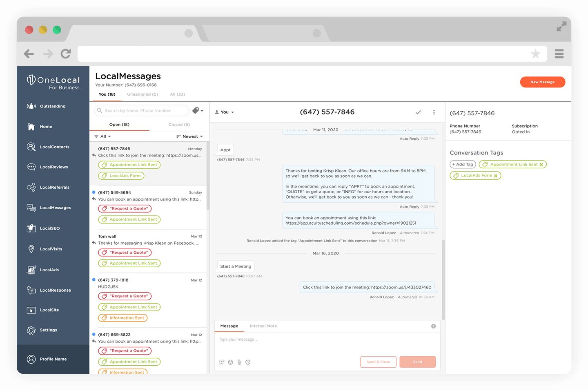Expand the All filter dropdown
Image resolution: width=588 pixels, height=391 pixels.
[x=102, y=136]
